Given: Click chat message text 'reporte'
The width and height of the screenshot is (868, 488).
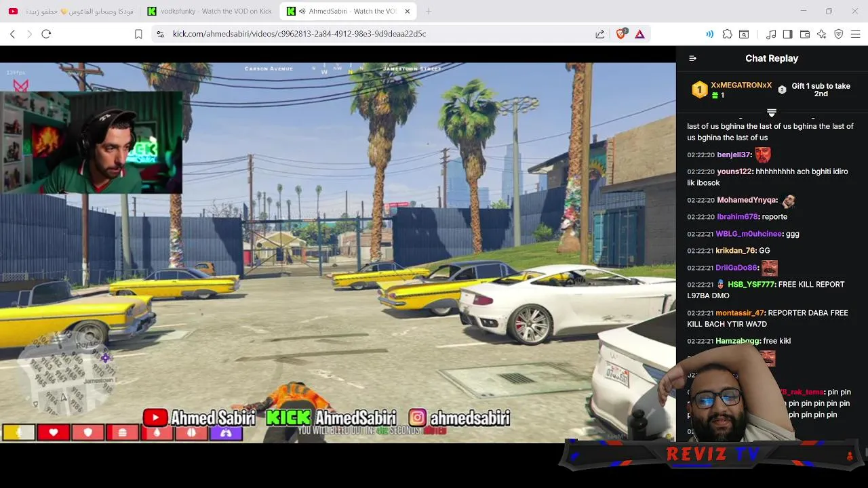Looking at the screenshot, I should pyautogui.click(x=774, y=217).
